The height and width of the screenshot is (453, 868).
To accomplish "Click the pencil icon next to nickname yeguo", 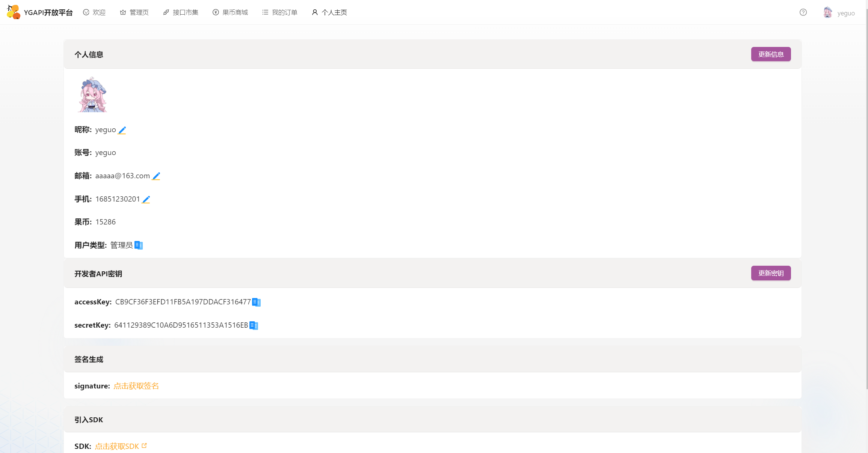I will point(122,130).
